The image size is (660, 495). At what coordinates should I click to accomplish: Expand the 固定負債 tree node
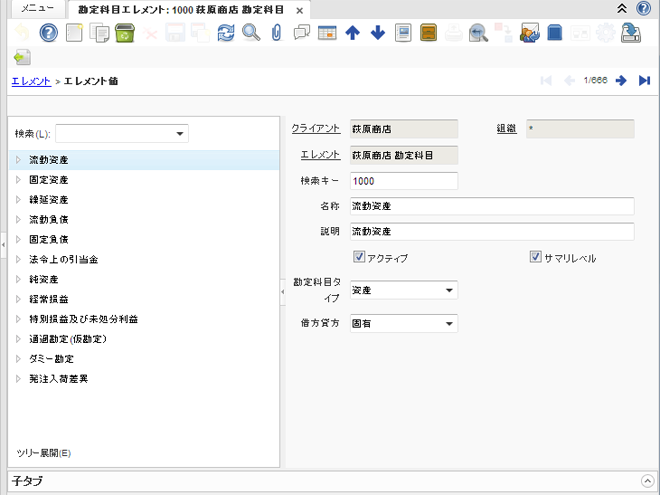click(x=18, y=240)
